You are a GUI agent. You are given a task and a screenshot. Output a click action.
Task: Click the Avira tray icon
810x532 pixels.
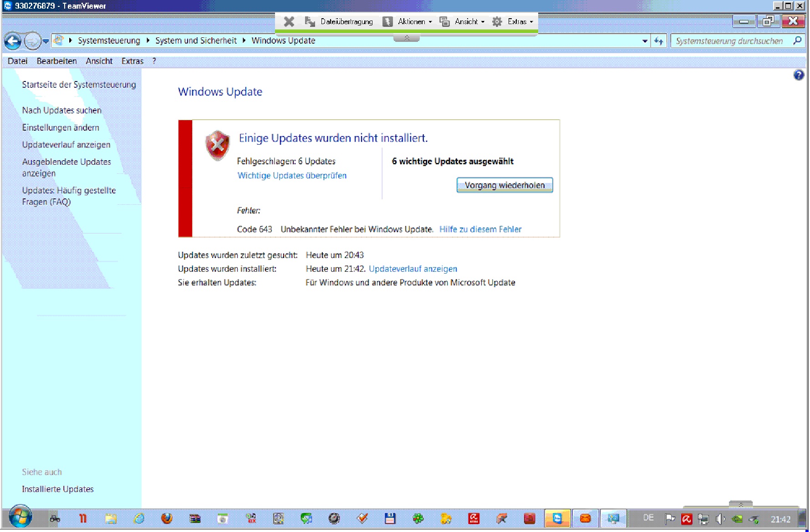point(686,519)
